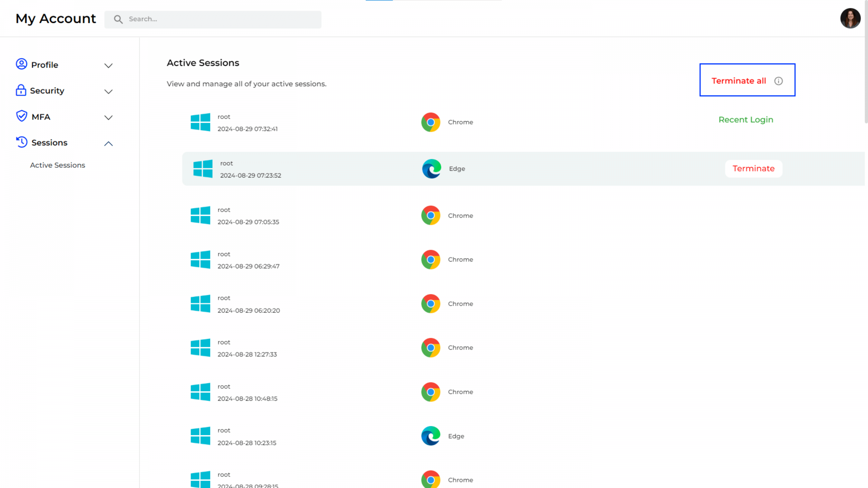Click timestamp 2024-08-28 10:23:15
This screenshot has height=488, width=868.
(247, 443)
